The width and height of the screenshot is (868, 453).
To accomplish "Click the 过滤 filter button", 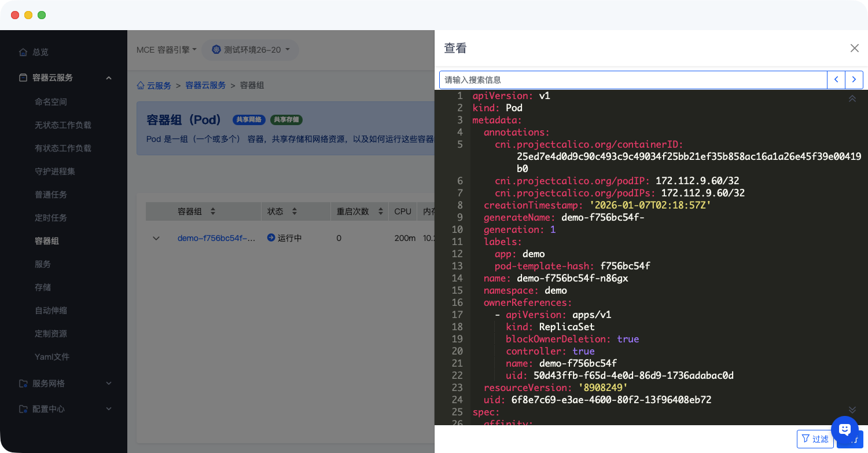I will 815,439.
